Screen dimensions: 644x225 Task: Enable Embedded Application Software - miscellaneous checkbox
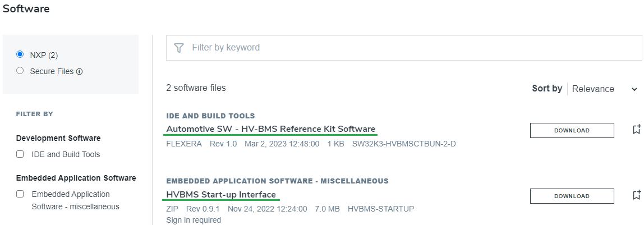click(20, 194)
